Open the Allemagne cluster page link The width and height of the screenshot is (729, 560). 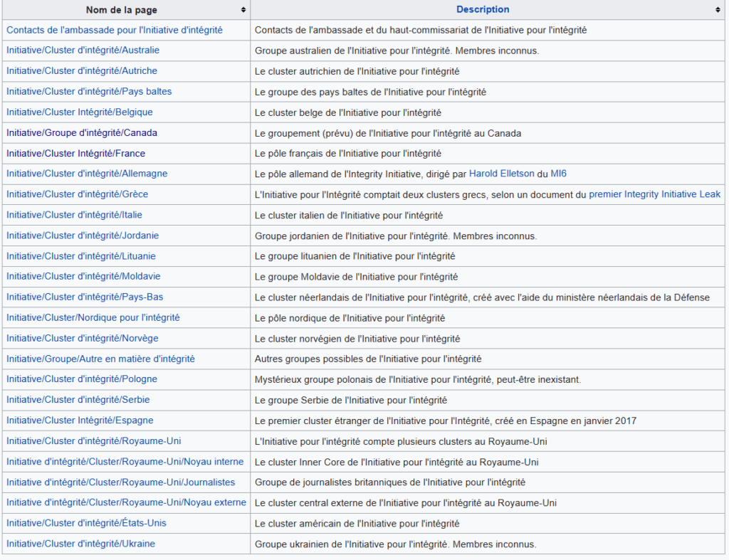click(x=87, y=174)
